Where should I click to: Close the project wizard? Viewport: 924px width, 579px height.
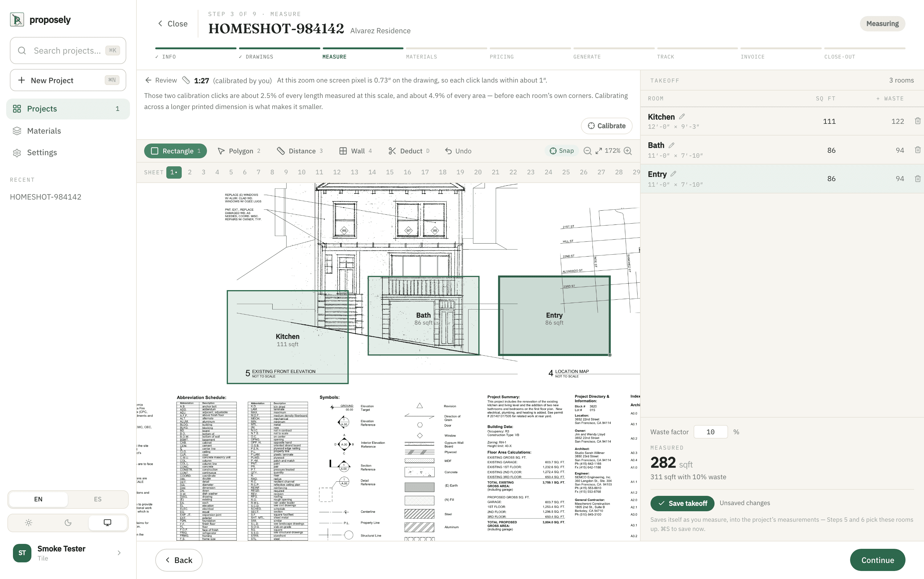[173, 24]
